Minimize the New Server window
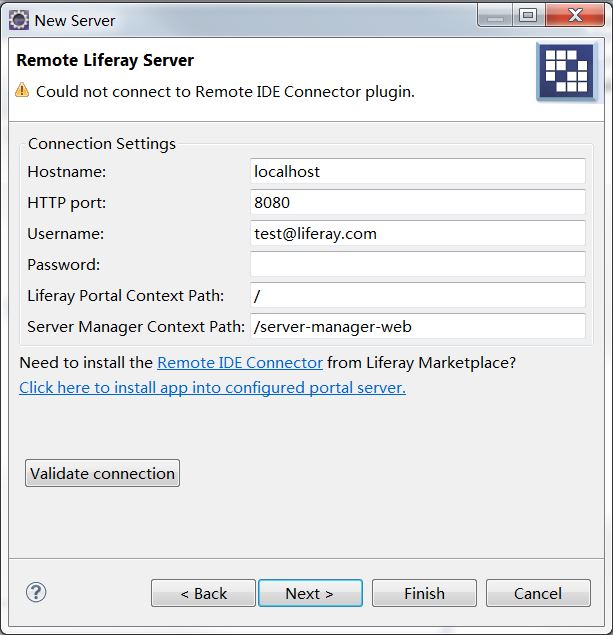 click(495, 16)
